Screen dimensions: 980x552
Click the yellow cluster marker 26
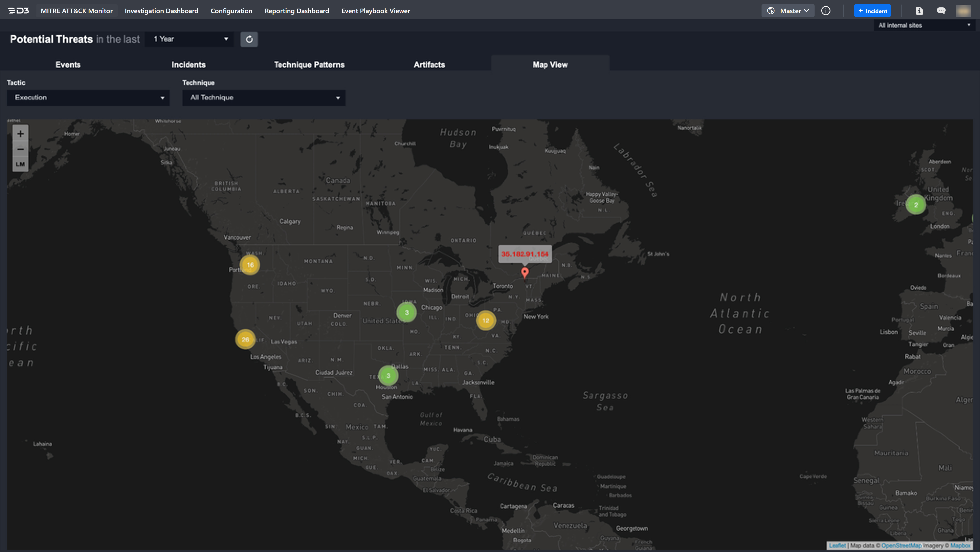click(245, 339)
